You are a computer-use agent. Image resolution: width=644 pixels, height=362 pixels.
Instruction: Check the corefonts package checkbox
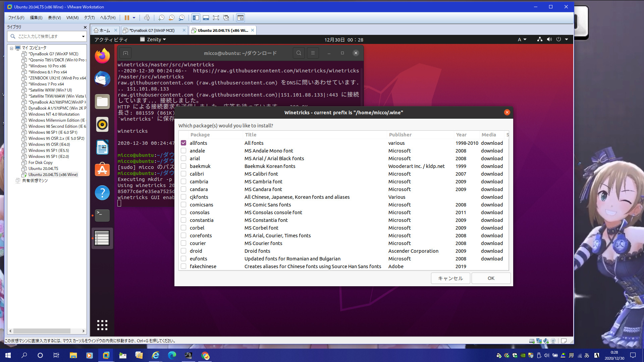click(183, 235)
